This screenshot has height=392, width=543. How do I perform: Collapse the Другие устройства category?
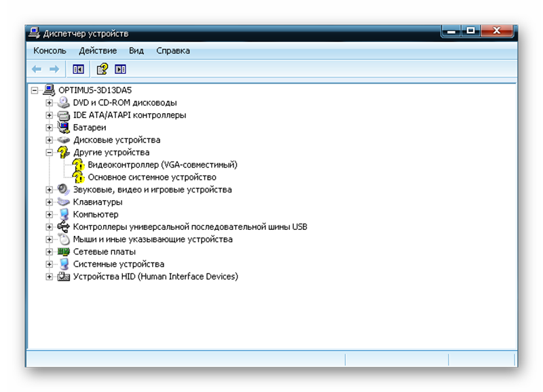[x=49, y=153]
